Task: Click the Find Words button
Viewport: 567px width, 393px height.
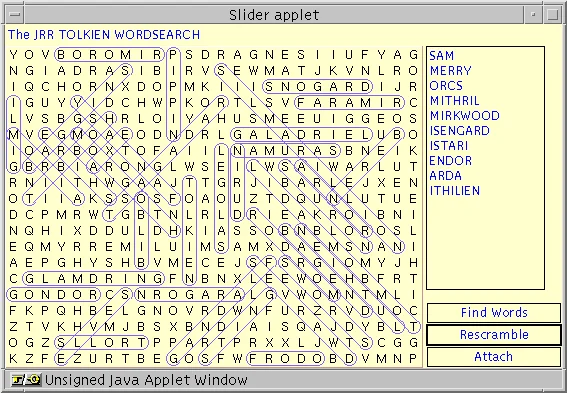Action: (494, 313)
